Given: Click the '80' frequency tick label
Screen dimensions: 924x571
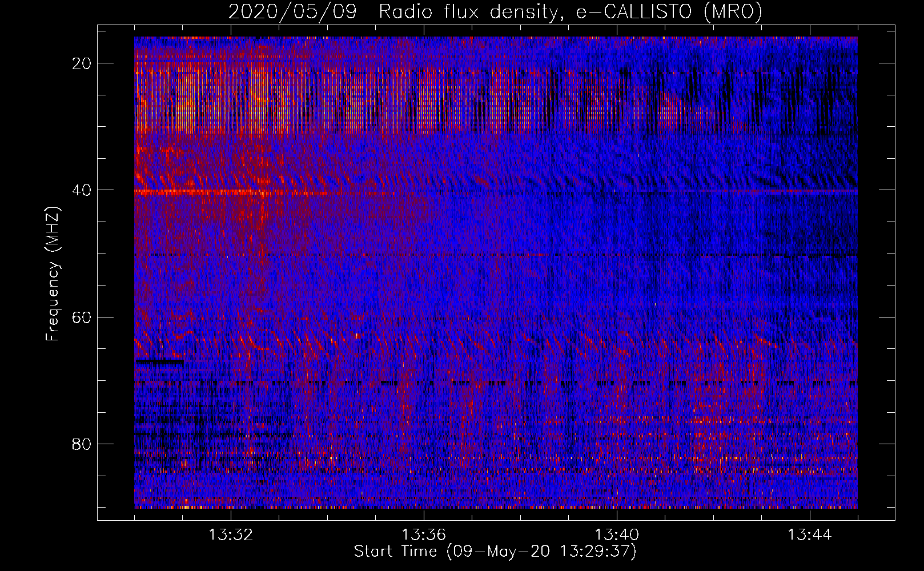Looking at the screenshot, I should tap(82, 444).
